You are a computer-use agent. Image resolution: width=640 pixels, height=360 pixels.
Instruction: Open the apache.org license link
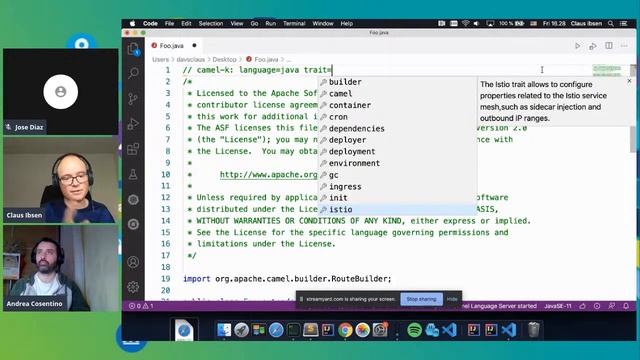(x=269, y=175)
